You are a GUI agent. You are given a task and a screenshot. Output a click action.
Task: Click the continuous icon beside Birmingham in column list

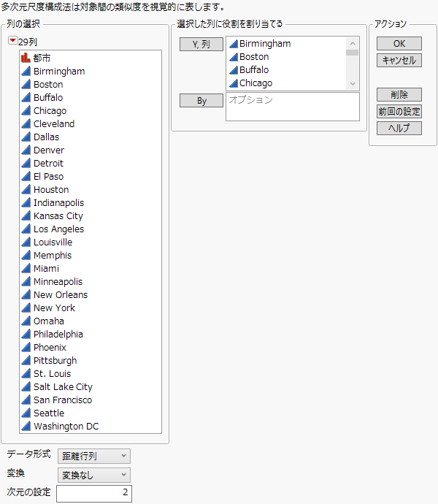coord(26,71)
